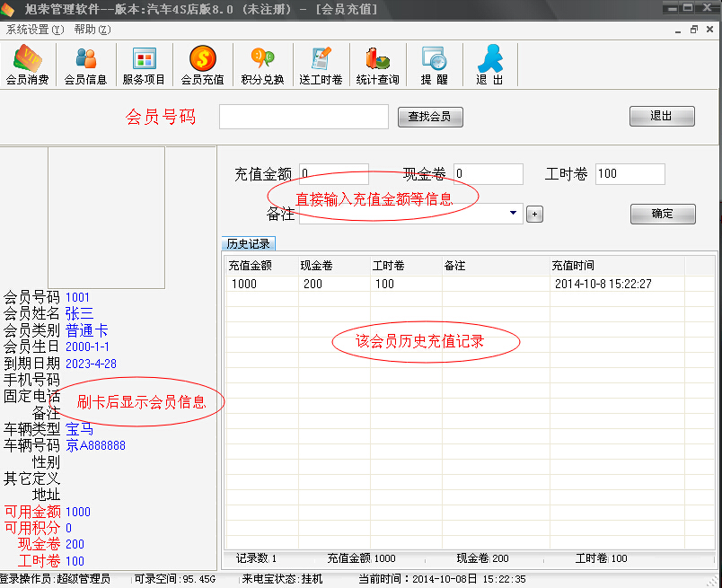Click the member photo placeholder box
722x588 pixels.
click(106, 218)
